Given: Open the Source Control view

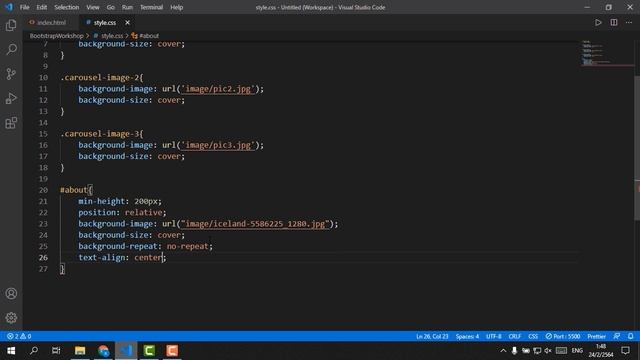Looking at the screenshot, I should coord(11,74).
